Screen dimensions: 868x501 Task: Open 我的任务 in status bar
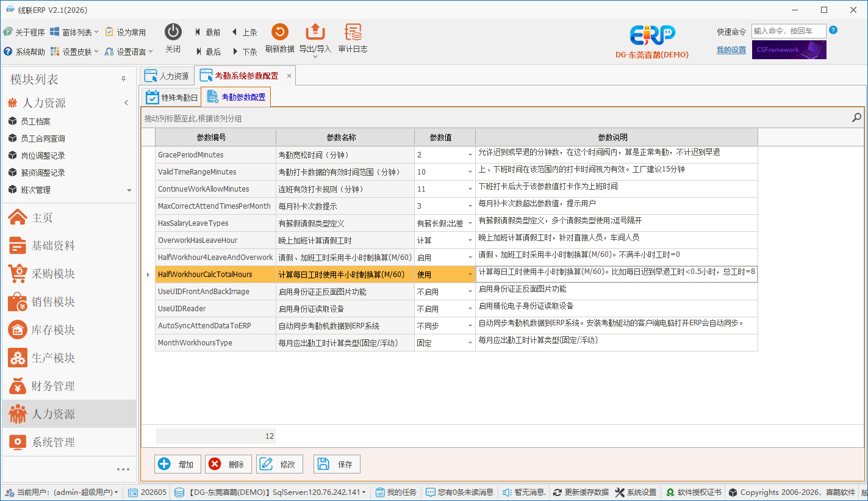pyautogui.click(x=396, y=492)
